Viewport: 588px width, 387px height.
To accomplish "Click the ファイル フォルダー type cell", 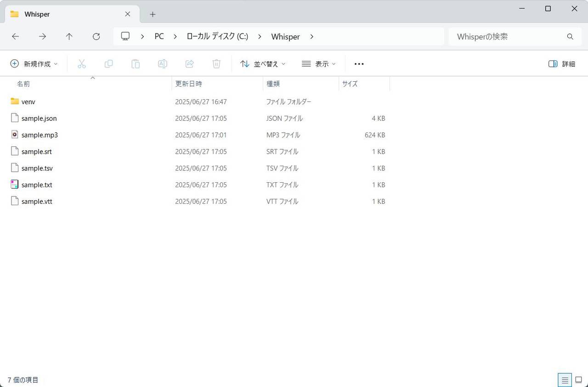I will [x=288, y=102].
